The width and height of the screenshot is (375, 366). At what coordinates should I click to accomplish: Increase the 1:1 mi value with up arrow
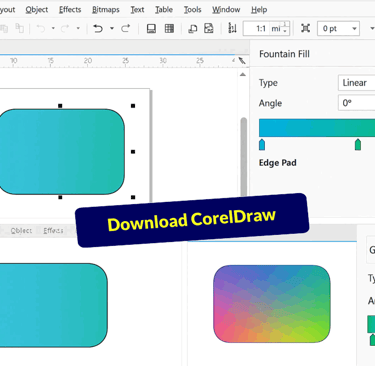[x=285, y=25]
